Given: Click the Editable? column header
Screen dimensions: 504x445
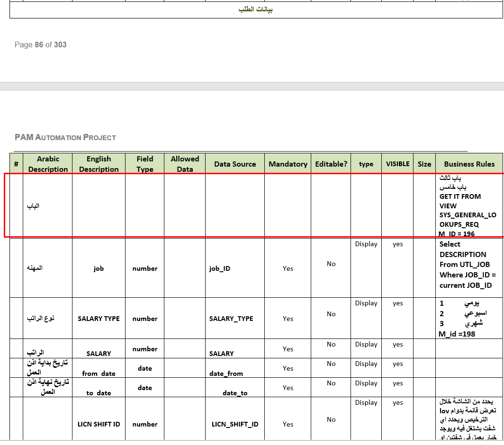Looking at the screenshot, I should point(331,164).
